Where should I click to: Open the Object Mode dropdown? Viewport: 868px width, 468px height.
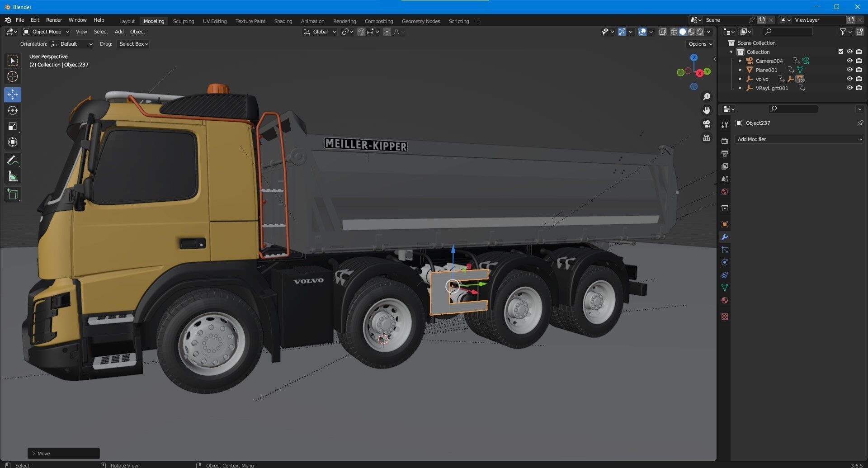(46, 32)
